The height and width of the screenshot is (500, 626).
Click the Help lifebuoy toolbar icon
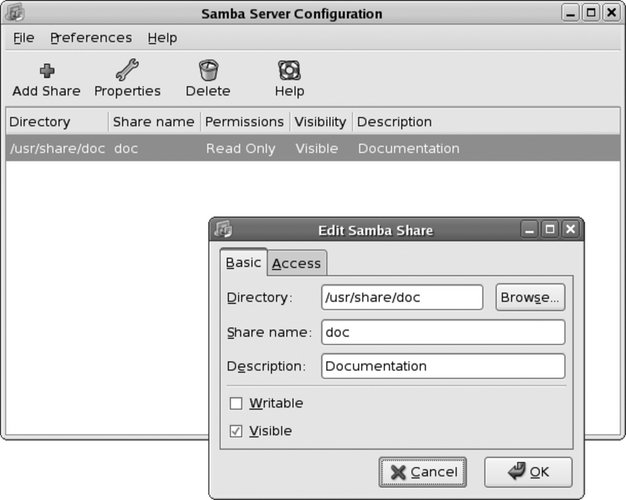click(x=289, y=70)
